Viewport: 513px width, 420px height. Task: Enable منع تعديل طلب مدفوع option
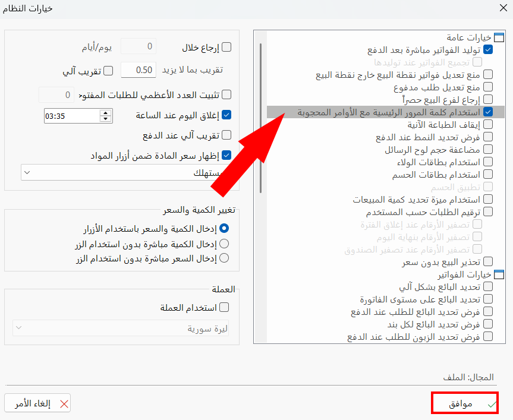[488, 86]
